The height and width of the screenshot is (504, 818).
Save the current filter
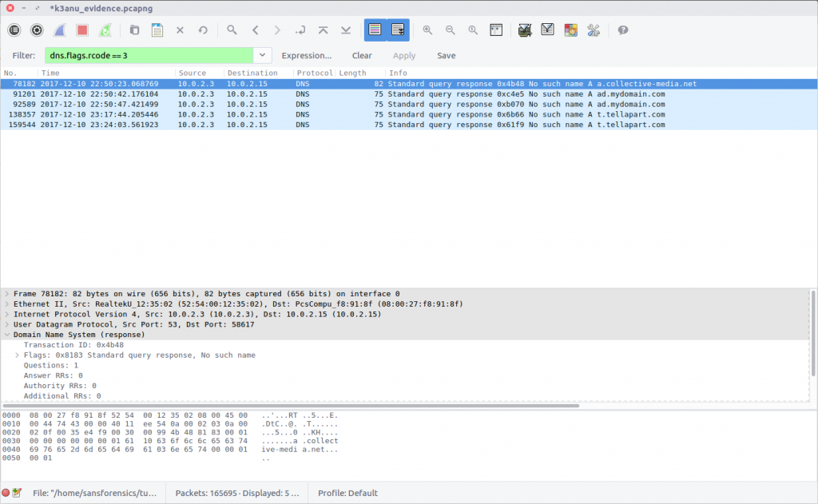coord(446,55)
